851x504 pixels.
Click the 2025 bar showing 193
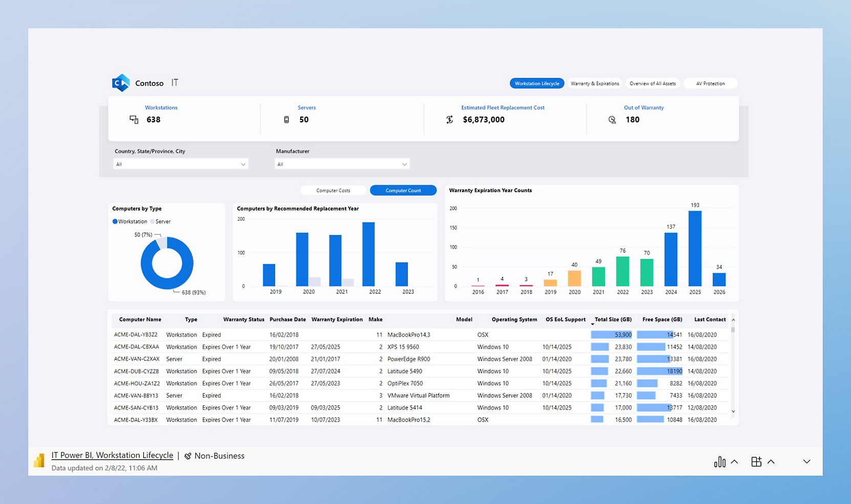(x=695, y=248)
